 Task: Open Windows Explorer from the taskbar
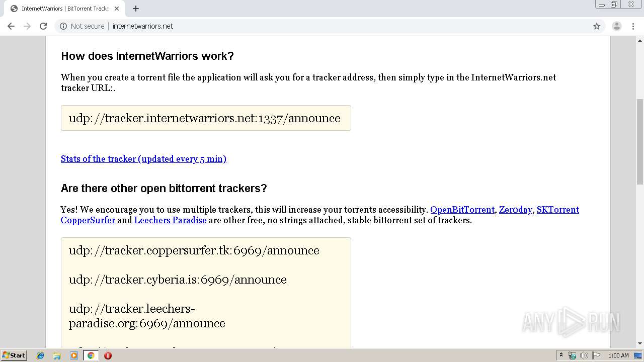(57, 355)
